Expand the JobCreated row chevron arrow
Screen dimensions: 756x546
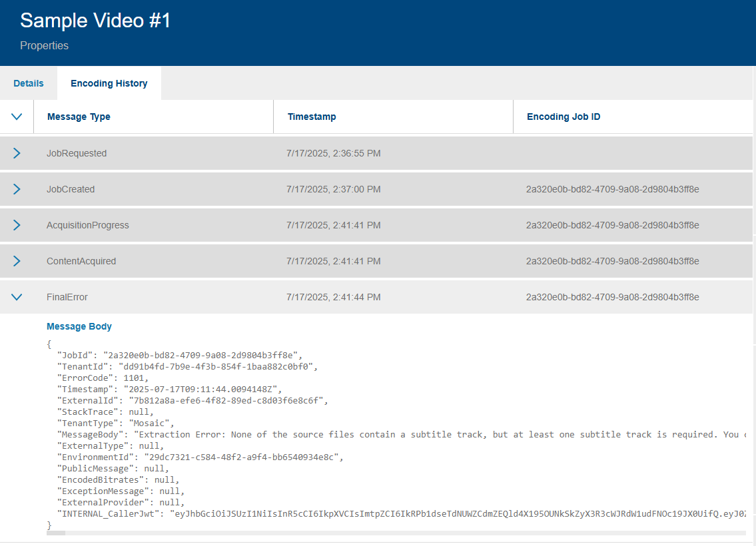(17, 189)
